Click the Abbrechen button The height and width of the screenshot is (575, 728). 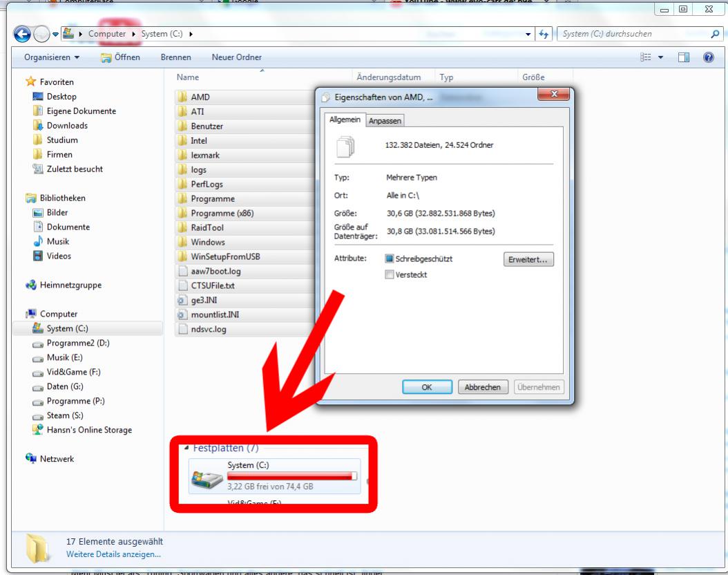482,387
